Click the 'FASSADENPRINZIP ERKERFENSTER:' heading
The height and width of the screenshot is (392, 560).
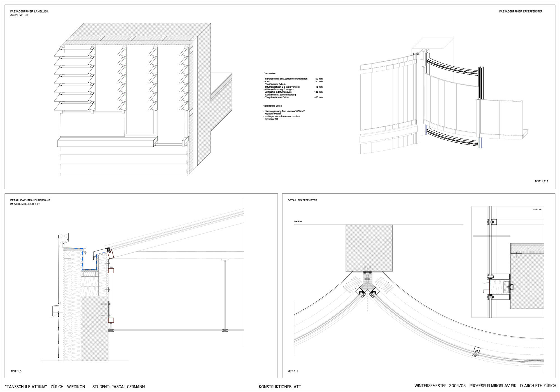point(521,11)
